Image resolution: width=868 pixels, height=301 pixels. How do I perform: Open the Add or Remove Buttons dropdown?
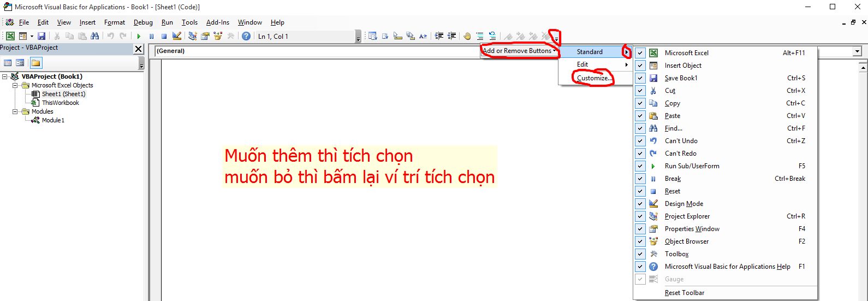[x=520, y=51]
